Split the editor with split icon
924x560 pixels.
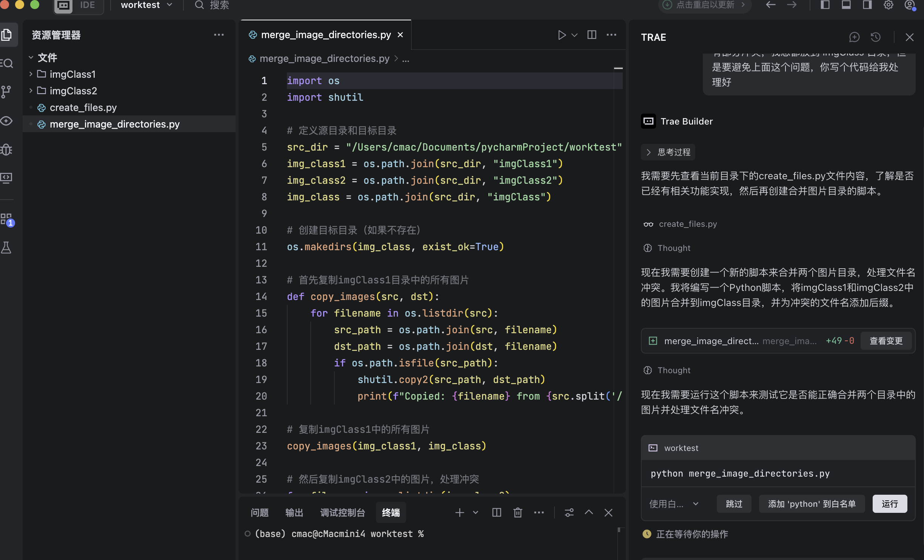(x=592, y=35)
